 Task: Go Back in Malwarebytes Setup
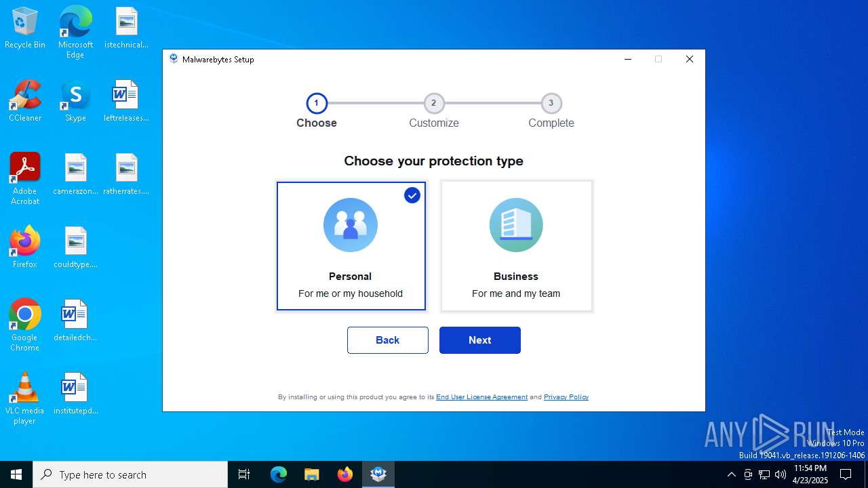[388, 340]
